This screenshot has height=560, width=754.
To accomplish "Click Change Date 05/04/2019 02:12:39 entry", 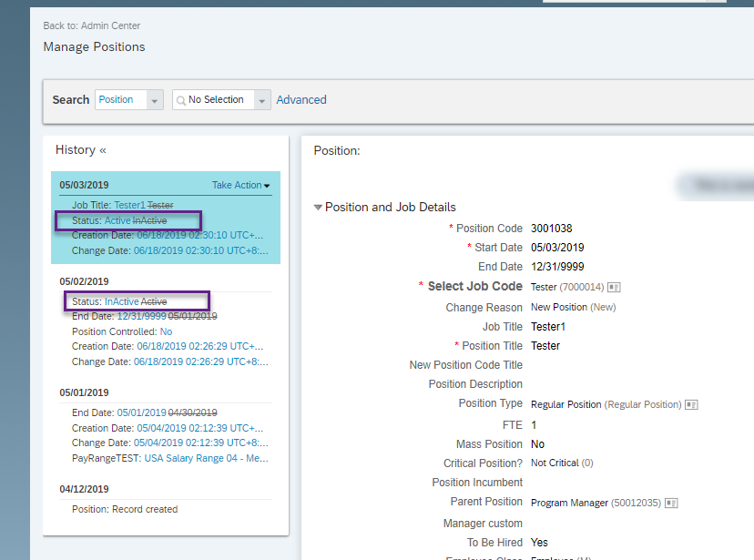I will tap(170, 443).
